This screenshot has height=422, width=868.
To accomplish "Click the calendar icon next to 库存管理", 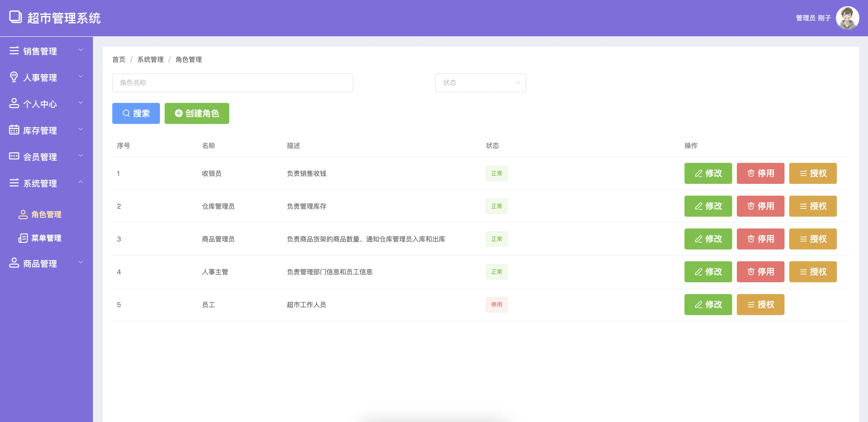I will point(14,130).
